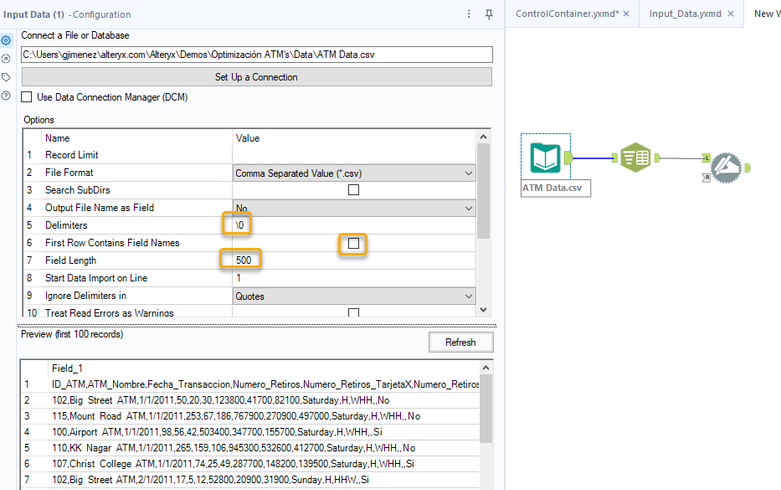Select preview row 110,KK Nagar ATM

(250, 448)
